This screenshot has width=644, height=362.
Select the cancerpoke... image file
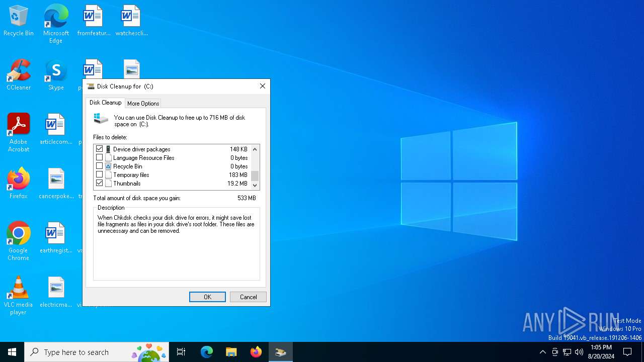point(56,184)
